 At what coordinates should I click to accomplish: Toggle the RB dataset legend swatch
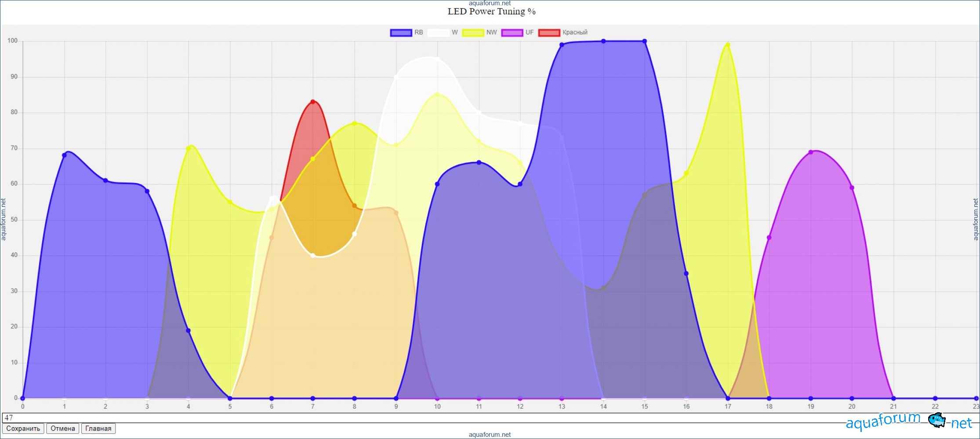tap(400, 32)
